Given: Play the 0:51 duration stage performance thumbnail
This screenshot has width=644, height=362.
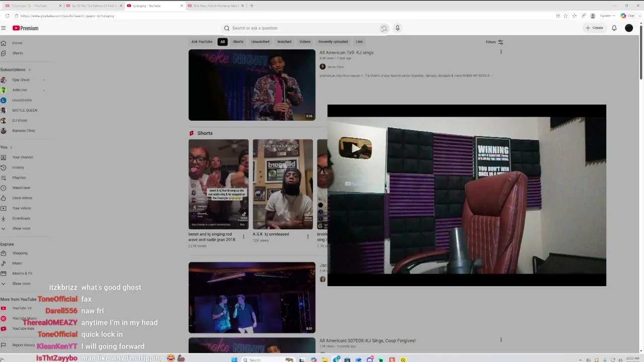Looking at the screenshot, I should (x=252, y=298).
